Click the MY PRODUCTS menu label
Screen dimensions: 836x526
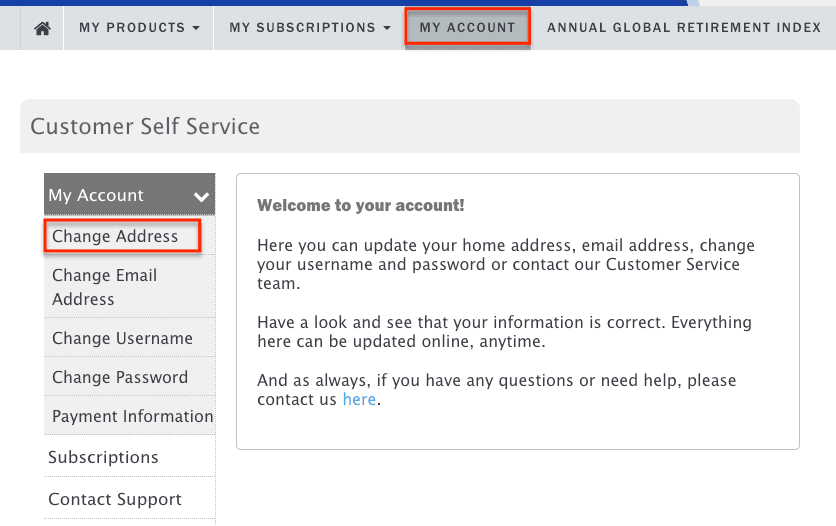click(132, 28)
